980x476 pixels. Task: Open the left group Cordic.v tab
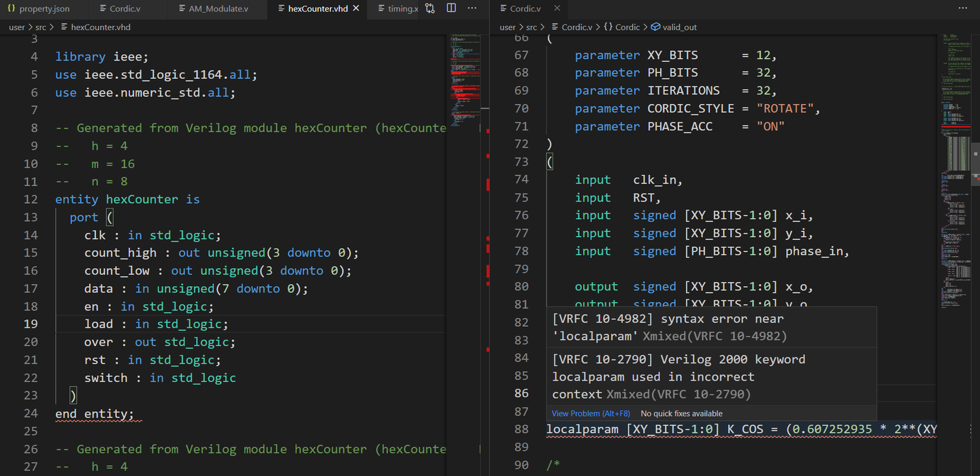point(121,9)
